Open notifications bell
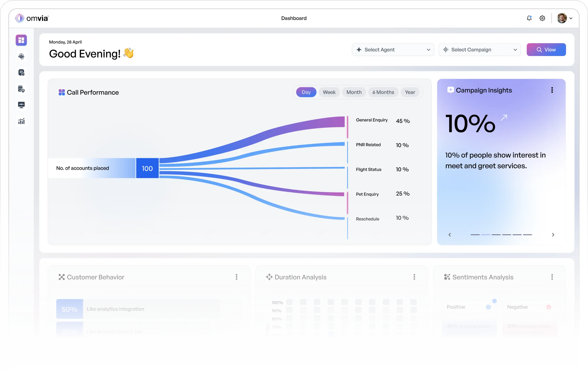The width and height of the screenshot is (588, 376). click(529, 18)
